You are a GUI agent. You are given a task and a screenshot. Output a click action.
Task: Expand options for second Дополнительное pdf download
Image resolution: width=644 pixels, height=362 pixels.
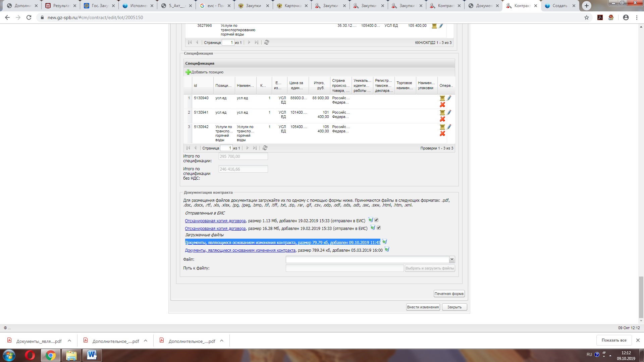tap(222, 341)
